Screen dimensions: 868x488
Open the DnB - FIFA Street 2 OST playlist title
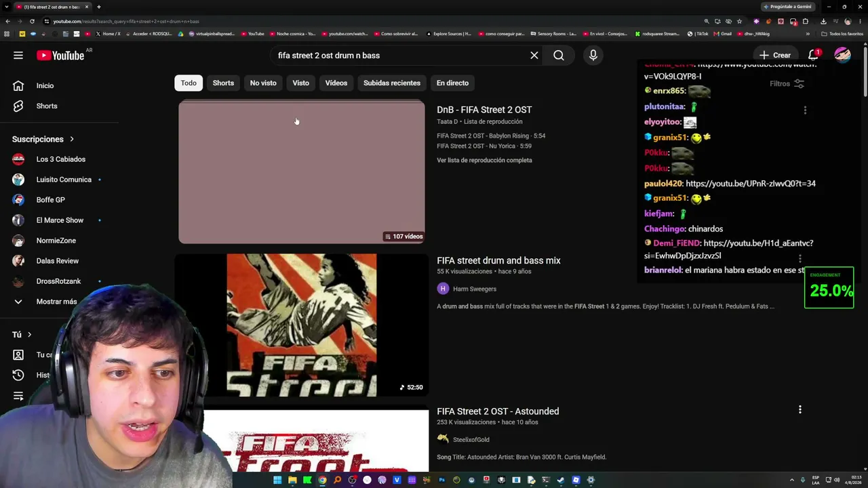point(484,110)
